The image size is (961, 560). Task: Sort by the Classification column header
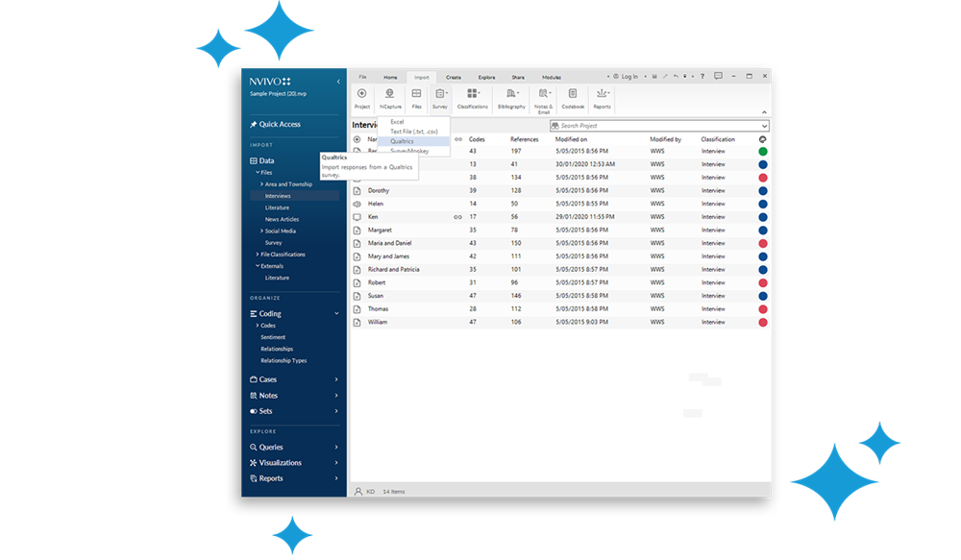(x=718, y=139)
